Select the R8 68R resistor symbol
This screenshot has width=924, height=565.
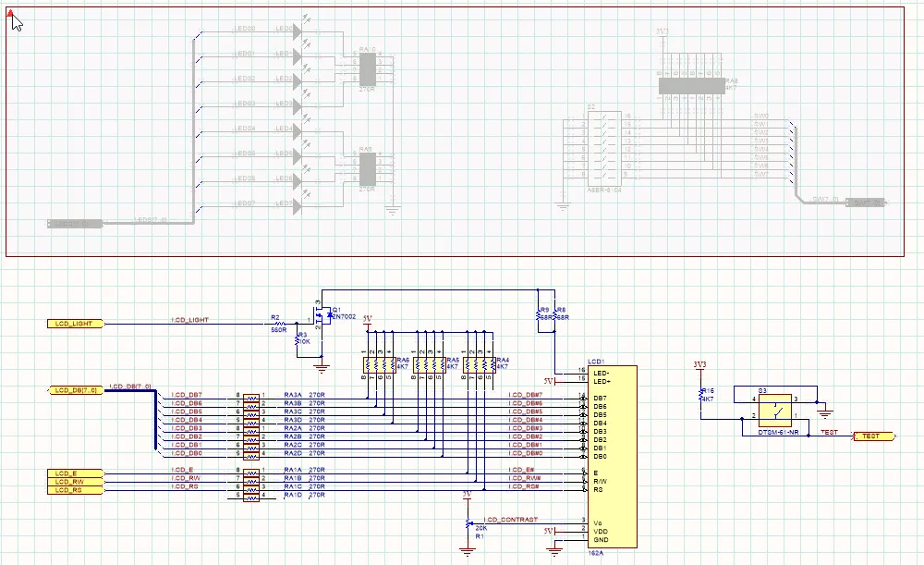point(555,313)
